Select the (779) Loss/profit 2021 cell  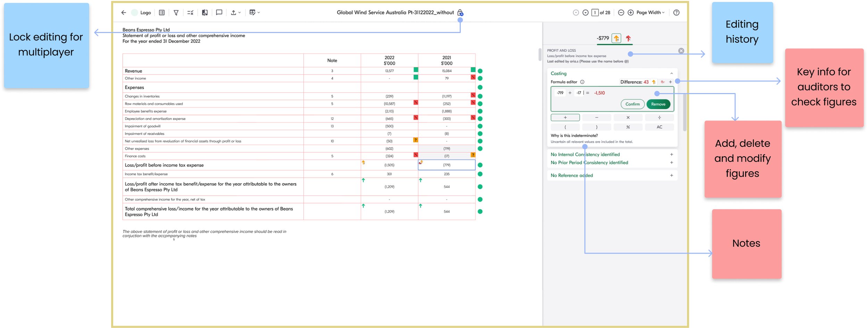(x=446, y=165)
